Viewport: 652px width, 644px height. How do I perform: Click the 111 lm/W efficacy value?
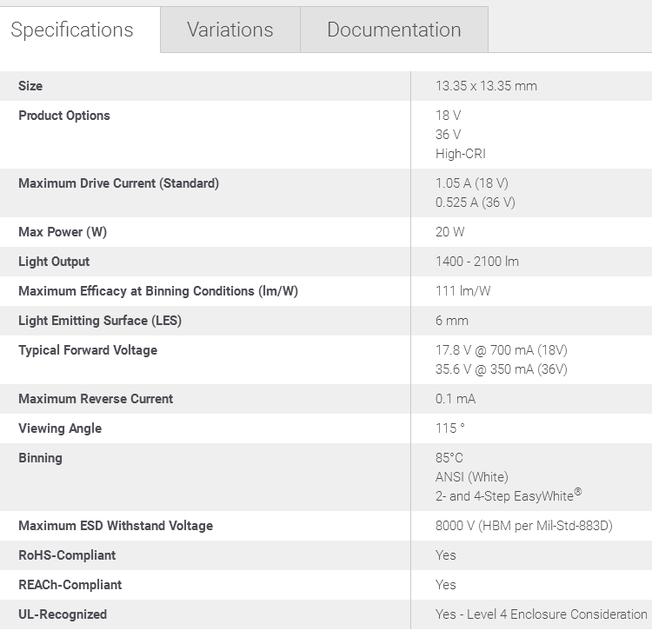coord(462,291)
